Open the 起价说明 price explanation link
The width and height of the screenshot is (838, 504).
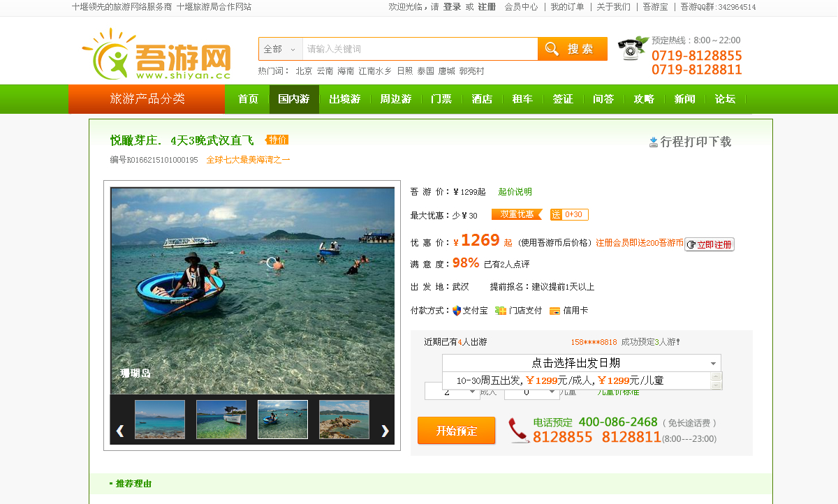pos(515,192)
